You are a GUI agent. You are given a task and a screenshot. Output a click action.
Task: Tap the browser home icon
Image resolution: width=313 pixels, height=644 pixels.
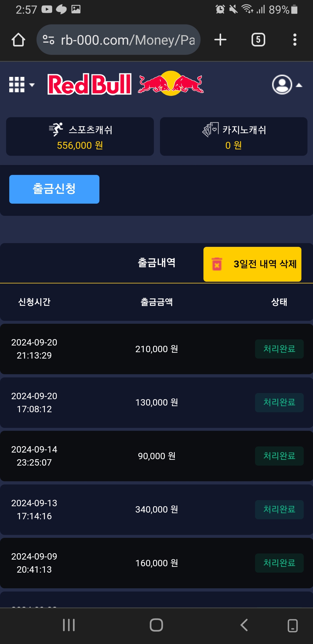click(x=18, y=40)
